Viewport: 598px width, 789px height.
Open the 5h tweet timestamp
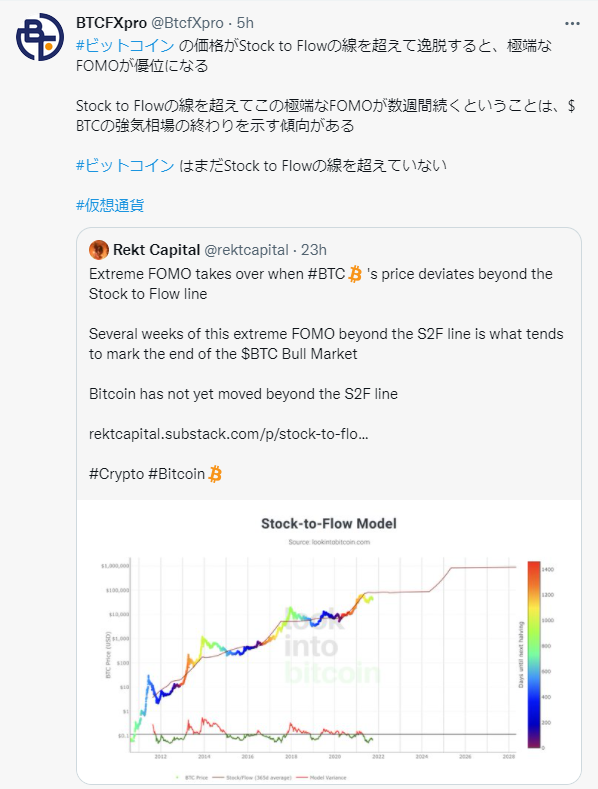click(x=245, y=23)
